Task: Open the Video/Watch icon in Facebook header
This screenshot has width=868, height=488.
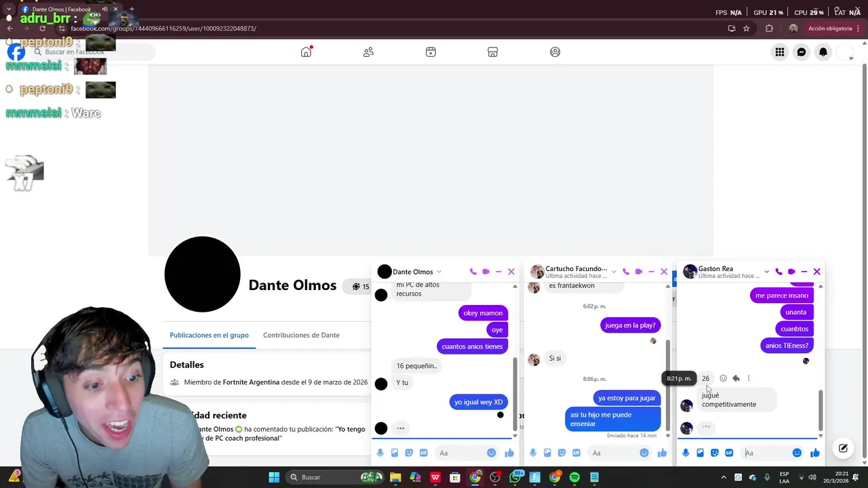Action: point(431,52)
